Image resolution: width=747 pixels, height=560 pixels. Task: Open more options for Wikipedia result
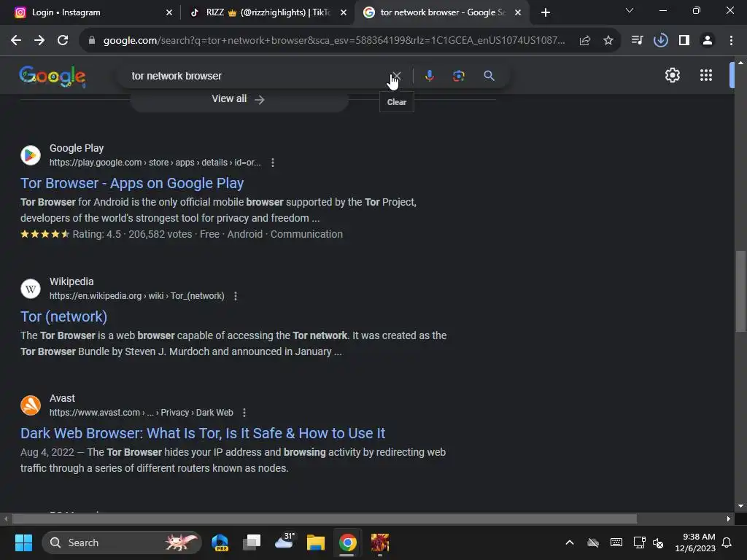coord(236,296)
